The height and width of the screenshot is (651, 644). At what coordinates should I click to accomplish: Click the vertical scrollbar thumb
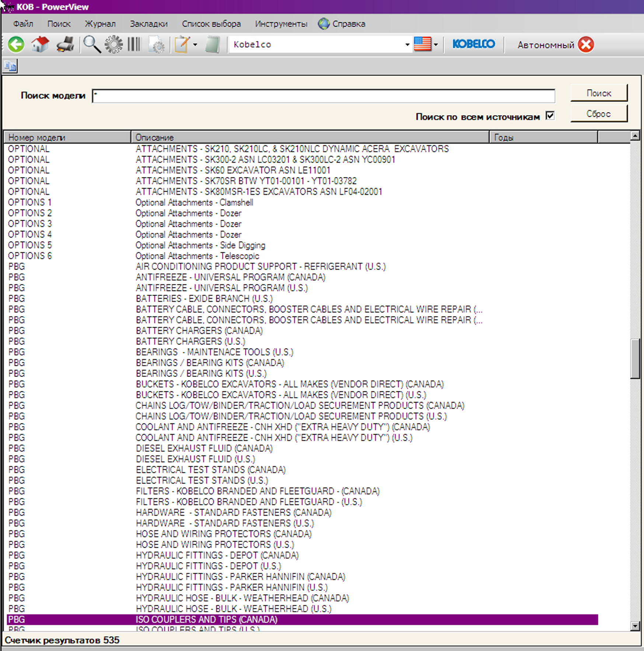pyautogui.click(x=635, y=358)
